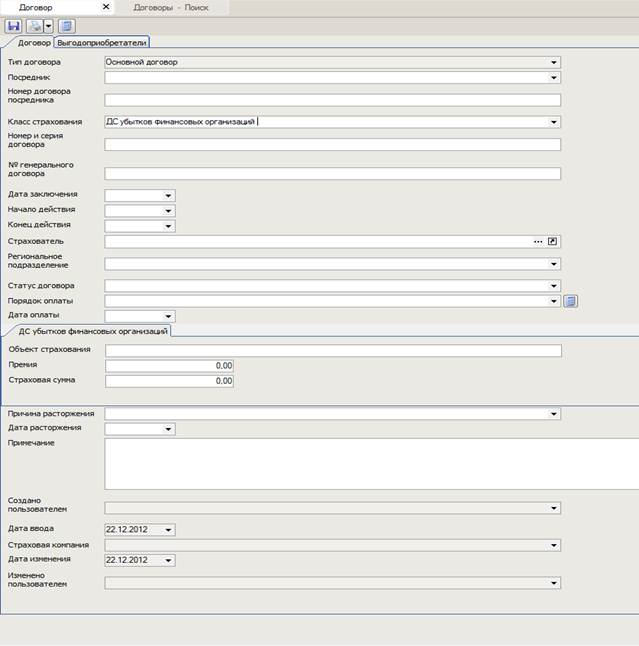Expand the Статус договора dropdown

554,286
